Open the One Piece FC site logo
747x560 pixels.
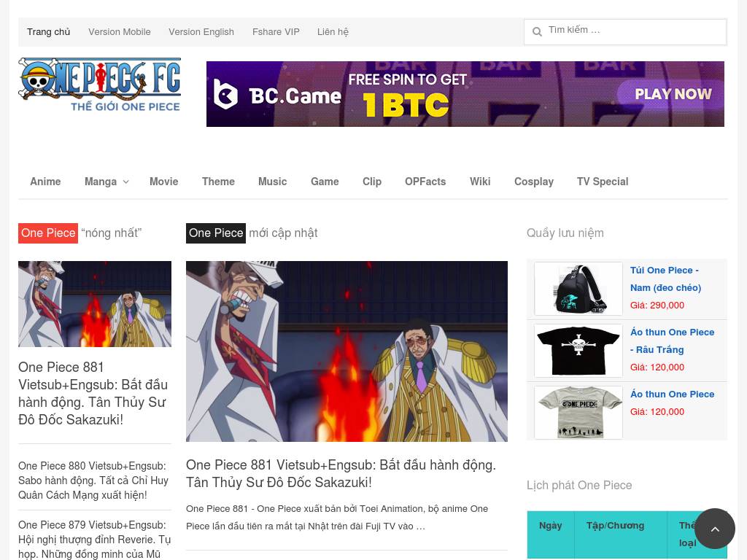(99, 85)
